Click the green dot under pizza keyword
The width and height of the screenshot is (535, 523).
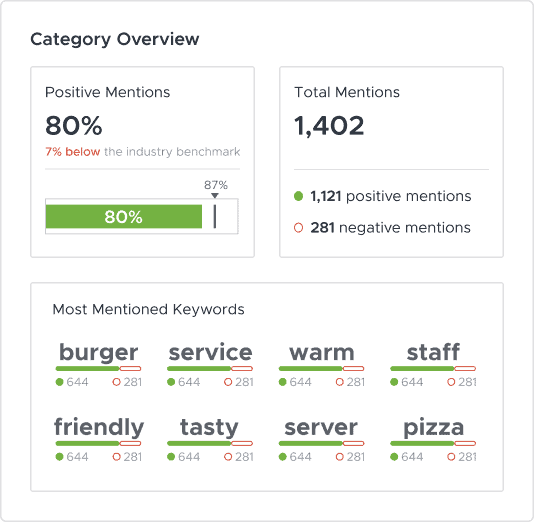(x=394, y=457)
